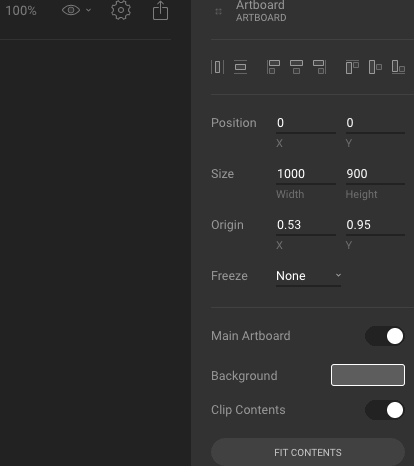The width and height of the screenshot is (414, 466).
Task: Align left edges icon
Action: [x=273, y=67]
